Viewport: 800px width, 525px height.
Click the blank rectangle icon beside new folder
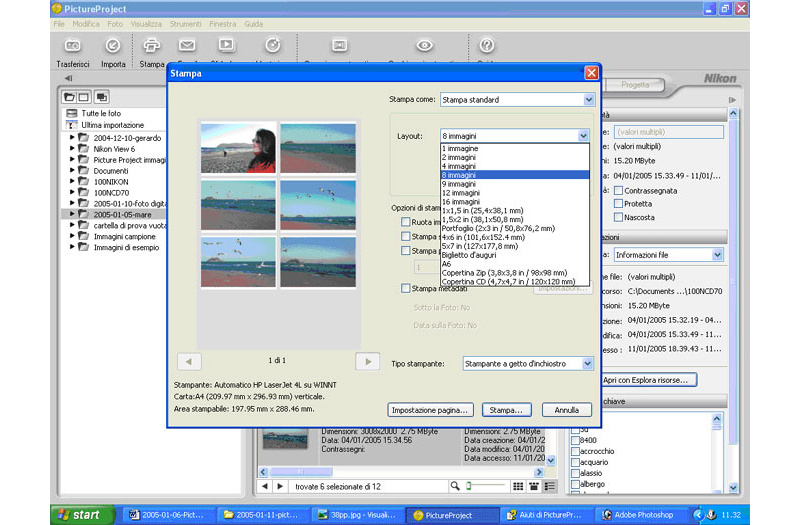[x=84, y=97]
